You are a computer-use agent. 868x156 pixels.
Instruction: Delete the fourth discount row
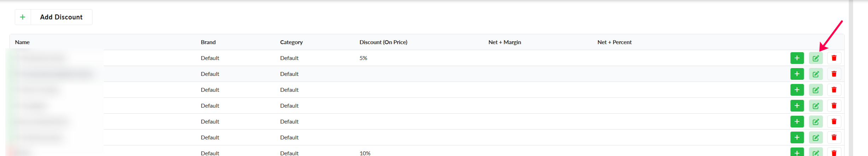[x=834, y=106]
